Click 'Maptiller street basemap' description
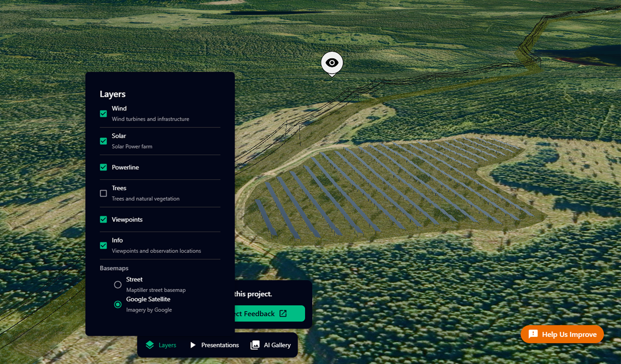Image resolution: width=621 pixels, height=364 pixels. click(x=156, y=290)
